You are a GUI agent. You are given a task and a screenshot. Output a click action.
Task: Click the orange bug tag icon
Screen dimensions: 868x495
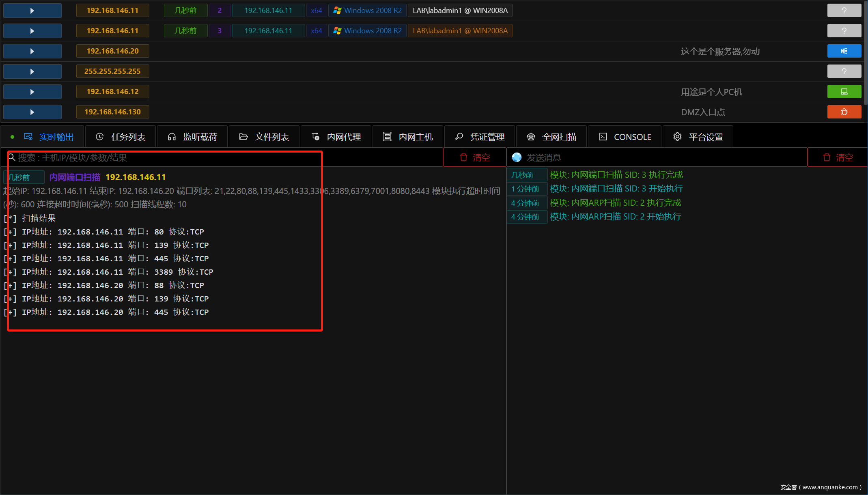pyautogui.click(x=844, y=112)
